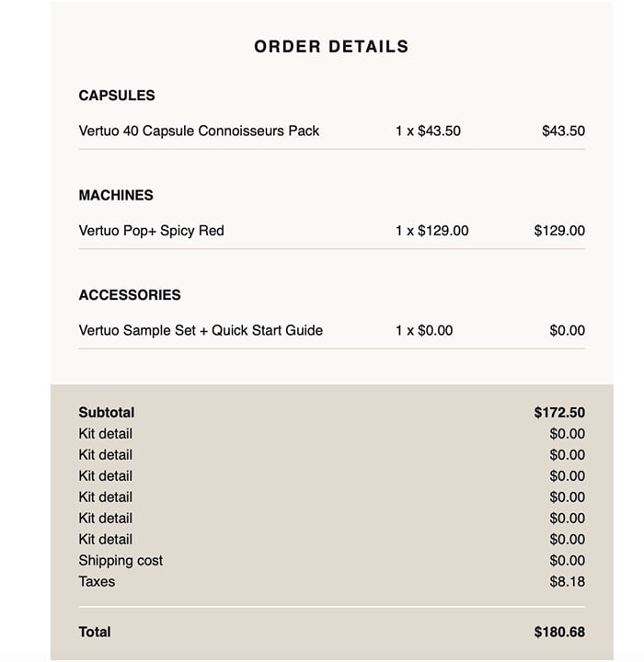
Task: Select the MACHINES section heading
Action: click(116, 195)
